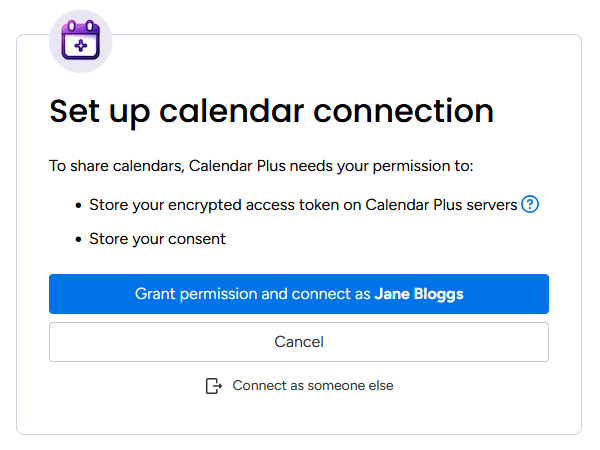Screen dimensions: 600x450
Task: Click the Store your encrypted access token text
Action: tap(220, 205)
